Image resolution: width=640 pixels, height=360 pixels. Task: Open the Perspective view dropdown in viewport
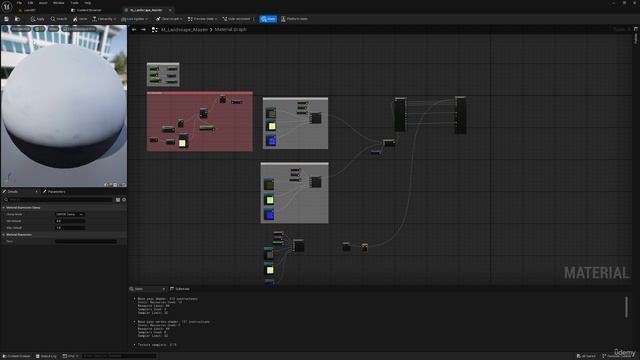click(x=20, y=29)
